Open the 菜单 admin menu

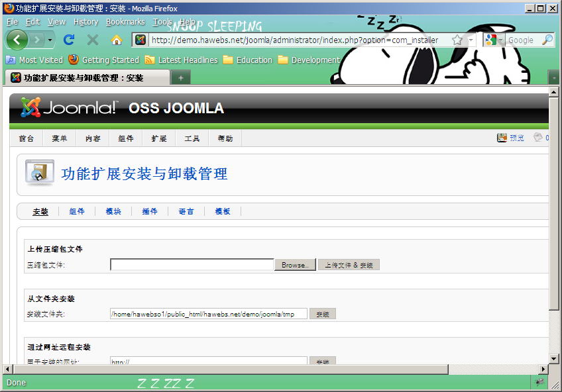60,138
